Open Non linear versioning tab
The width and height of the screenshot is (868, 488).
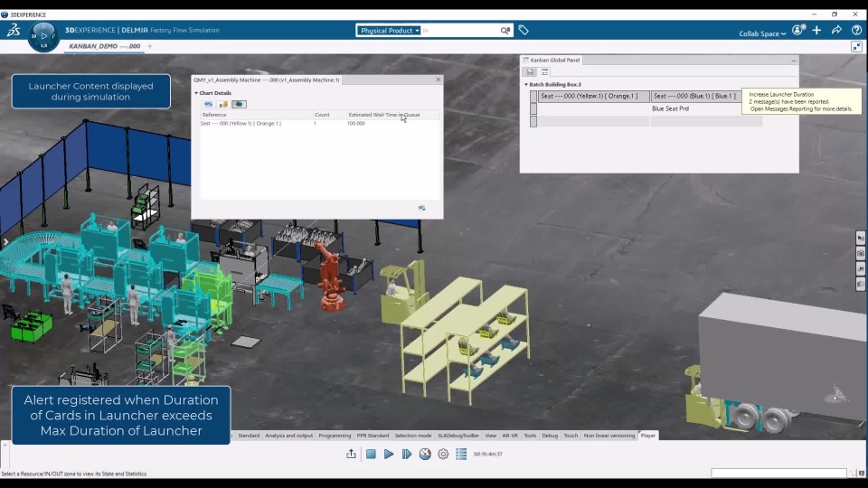(x=609, y=436)
